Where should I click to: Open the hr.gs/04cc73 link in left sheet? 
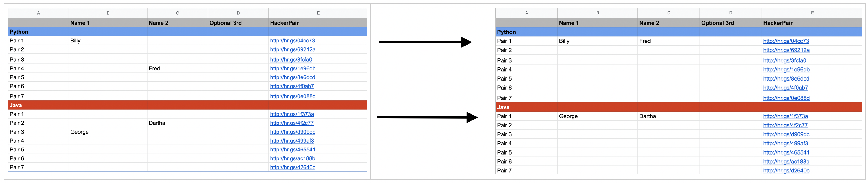coord(292,41)
